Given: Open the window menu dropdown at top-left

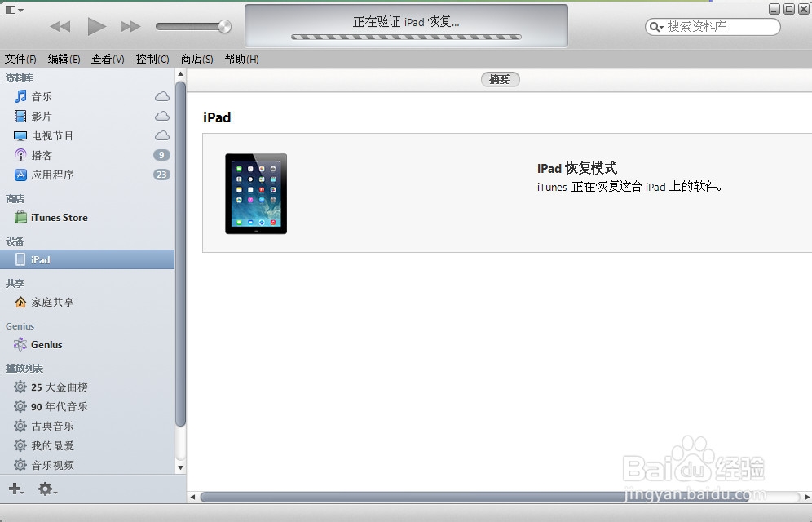Looking at the screenshot, I should tap(14, 10).
